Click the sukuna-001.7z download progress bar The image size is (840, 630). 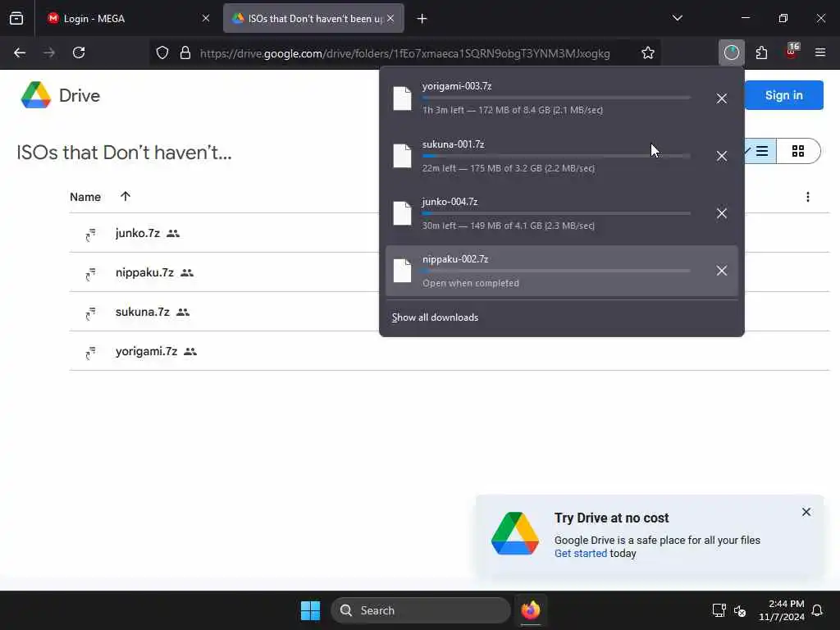556,156
